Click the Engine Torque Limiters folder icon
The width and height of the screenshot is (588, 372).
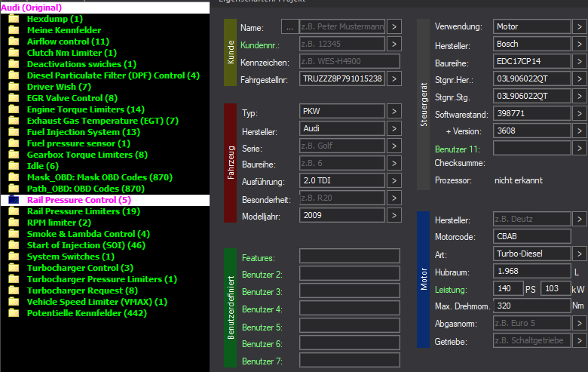(14, 109)
